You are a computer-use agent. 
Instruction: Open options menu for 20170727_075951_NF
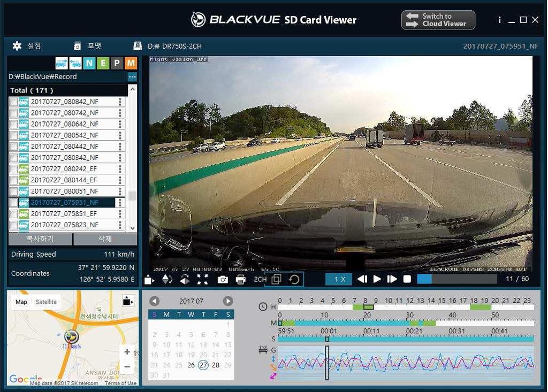point(120,203)
